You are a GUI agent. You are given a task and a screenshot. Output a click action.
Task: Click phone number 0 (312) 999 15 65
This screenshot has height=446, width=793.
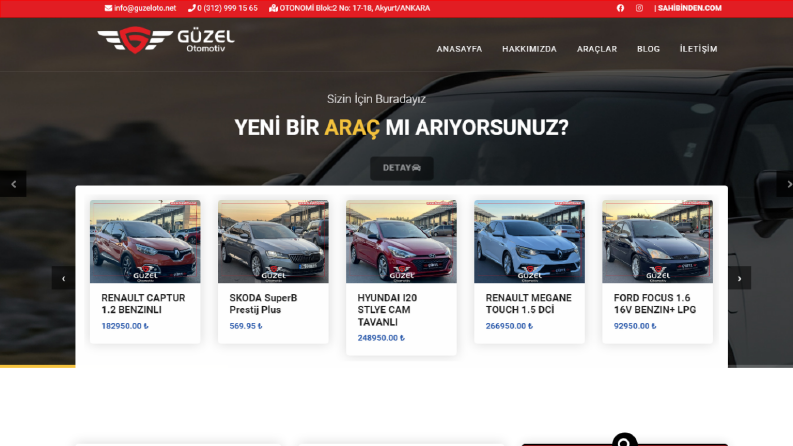[x=223, y=8]
